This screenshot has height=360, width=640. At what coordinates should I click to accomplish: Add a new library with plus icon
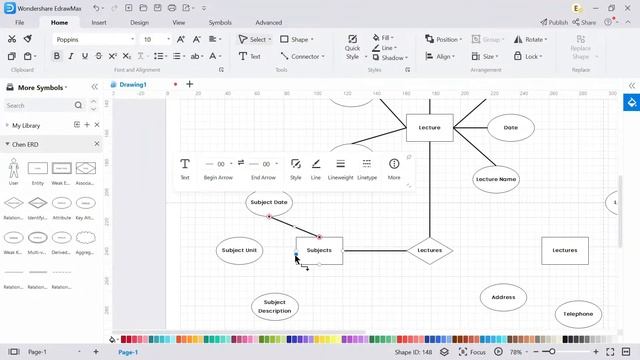tap(87, 124)
